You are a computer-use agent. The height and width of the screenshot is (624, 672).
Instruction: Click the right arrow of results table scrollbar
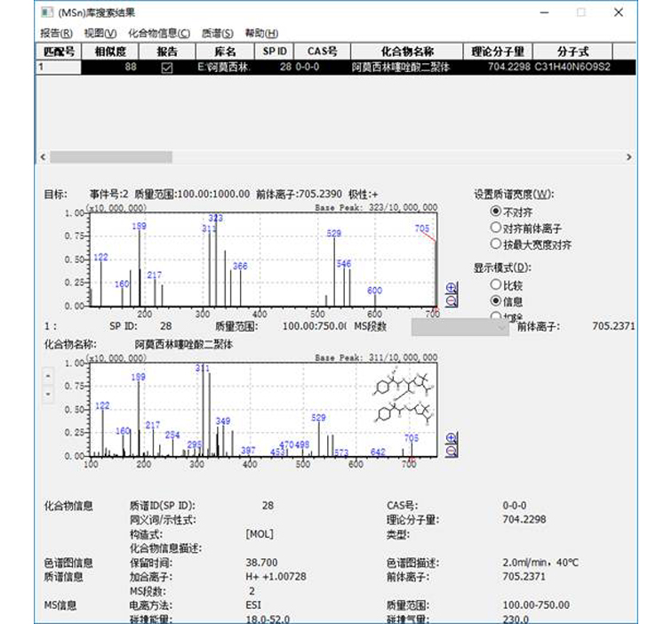(629, 156)
